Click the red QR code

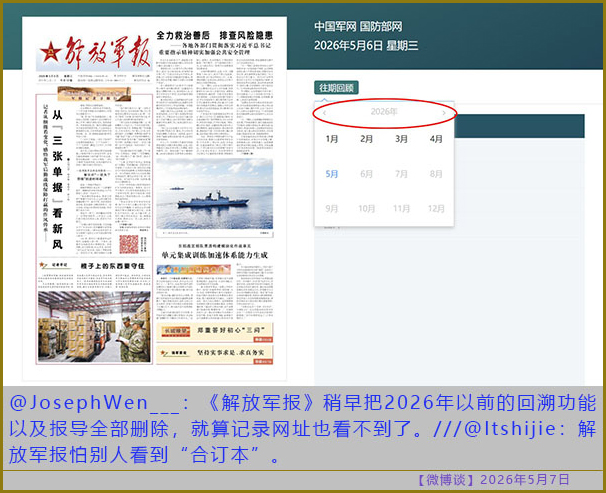click(x=129, y=244)
